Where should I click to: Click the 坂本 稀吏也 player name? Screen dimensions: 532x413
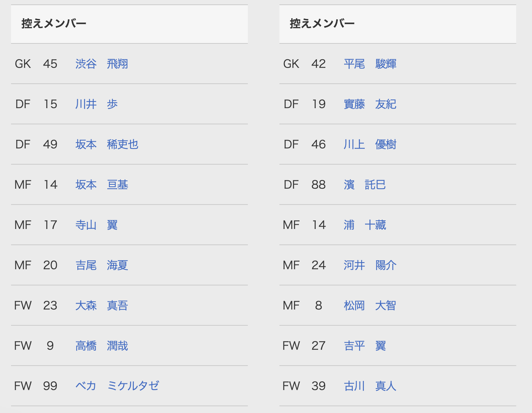(x=107, y=144)
